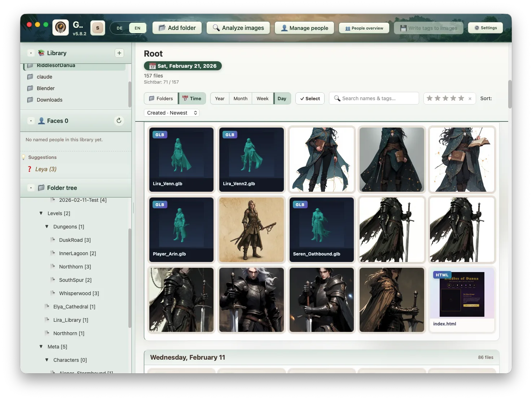Open the S profile avatar button
The image size is (532, 400).
click(x=97, y=28)
